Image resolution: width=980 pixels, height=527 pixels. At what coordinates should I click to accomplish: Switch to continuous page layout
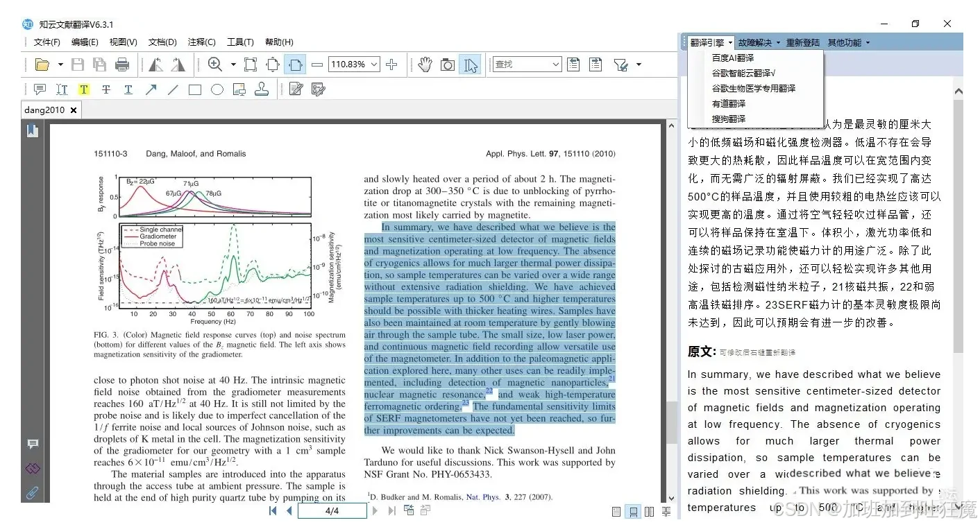pos(633,512)
